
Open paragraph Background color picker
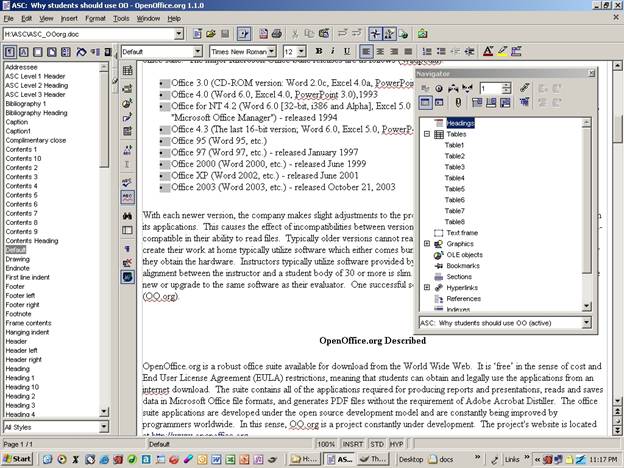[x=516, y=51]
